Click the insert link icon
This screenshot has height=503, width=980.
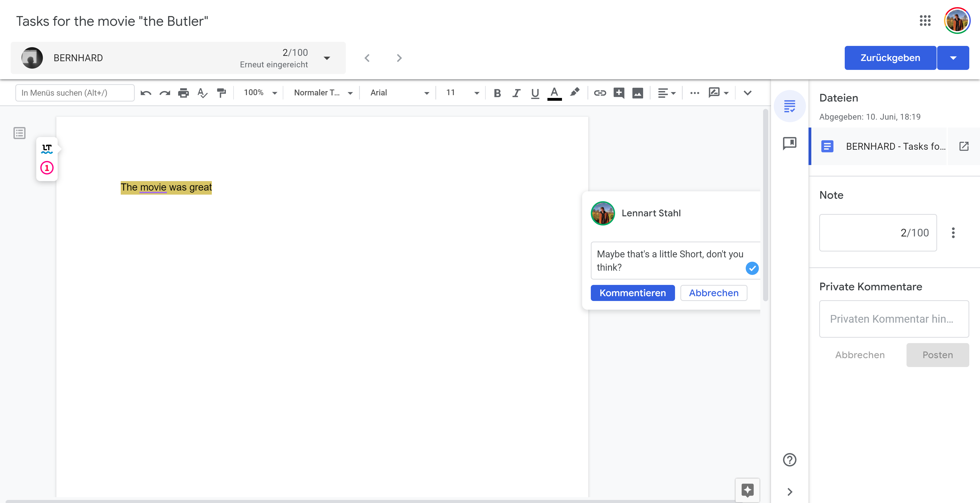[x=599, y=93]
